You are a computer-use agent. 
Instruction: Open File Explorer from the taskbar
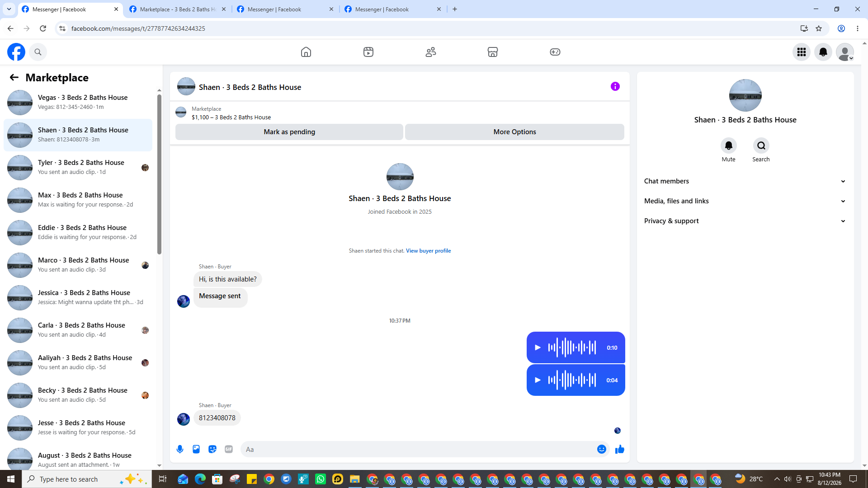point(355,479)
